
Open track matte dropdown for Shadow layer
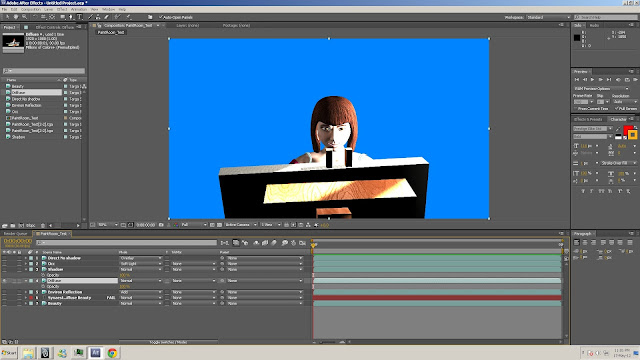[x=193, y=269]
